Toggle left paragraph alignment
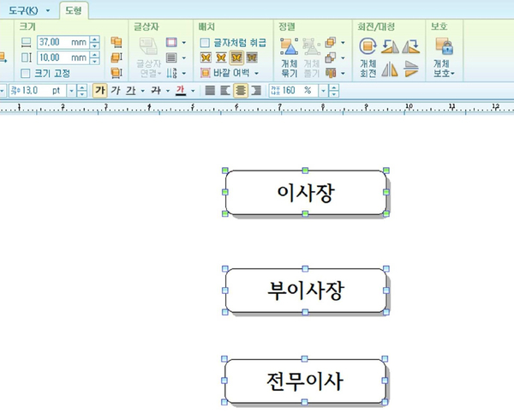The width and height of the screenshot is (514, 420). coord(225,90)
